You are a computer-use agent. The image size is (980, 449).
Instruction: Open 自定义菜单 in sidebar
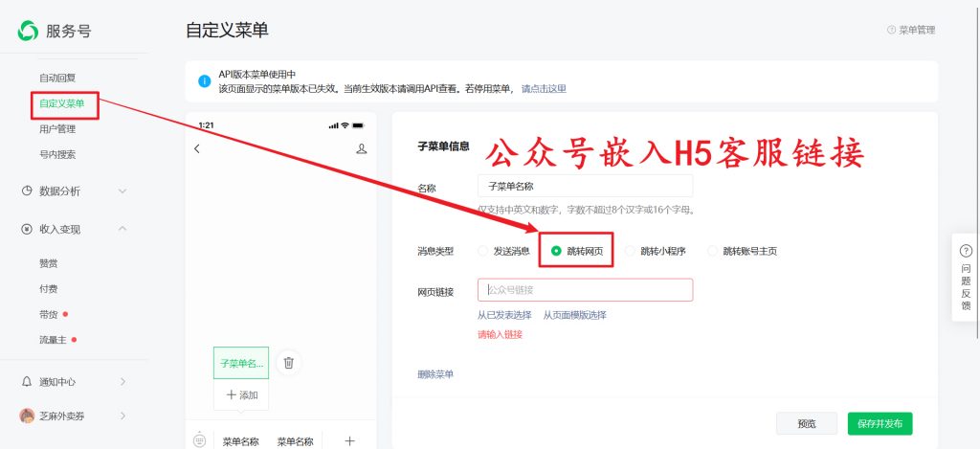pos(62,103)
